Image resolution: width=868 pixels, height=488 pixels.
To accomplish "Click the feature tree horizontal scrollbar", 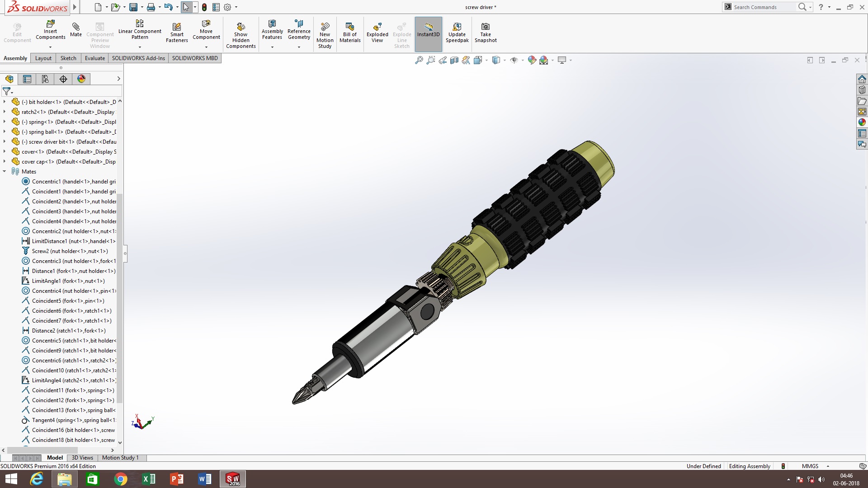I will pyautogui.click(x=42, y=450).
